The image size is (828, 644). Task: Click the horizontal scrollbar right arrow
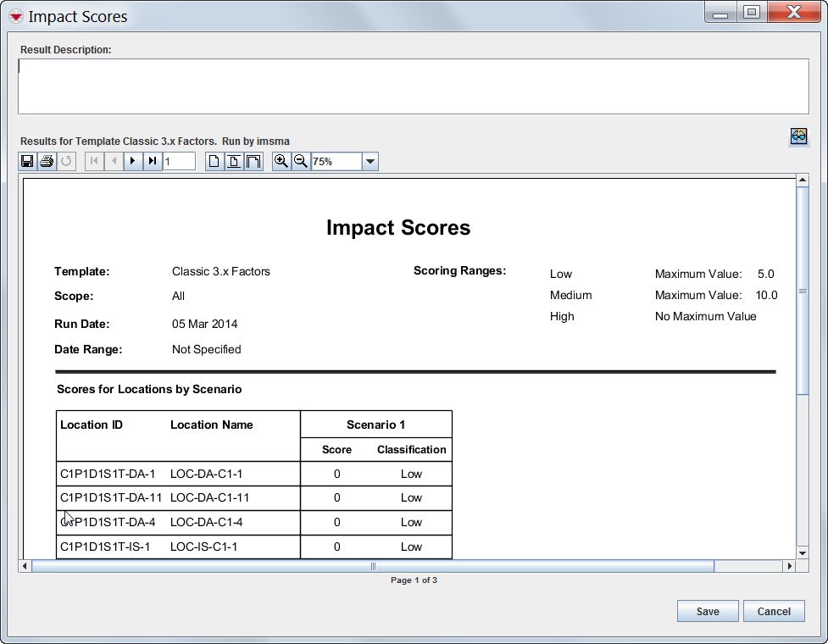[x=791, y=566]
